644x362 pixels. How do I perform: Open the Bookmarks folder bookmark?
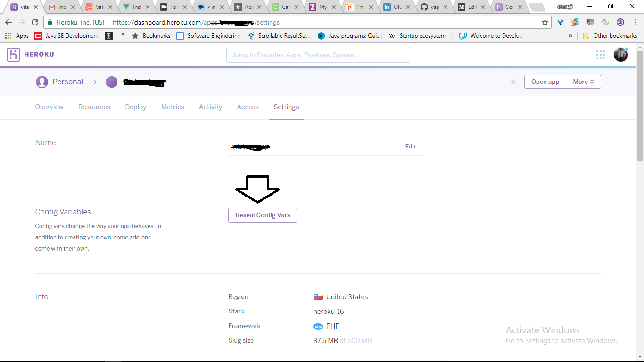click(x=151, y=36)
